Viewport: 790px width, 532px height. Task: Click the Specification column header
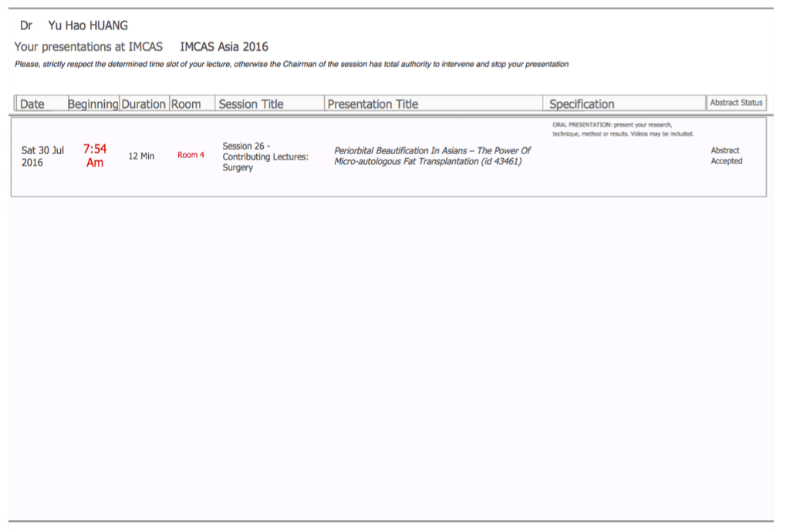[x=624, y=103]
